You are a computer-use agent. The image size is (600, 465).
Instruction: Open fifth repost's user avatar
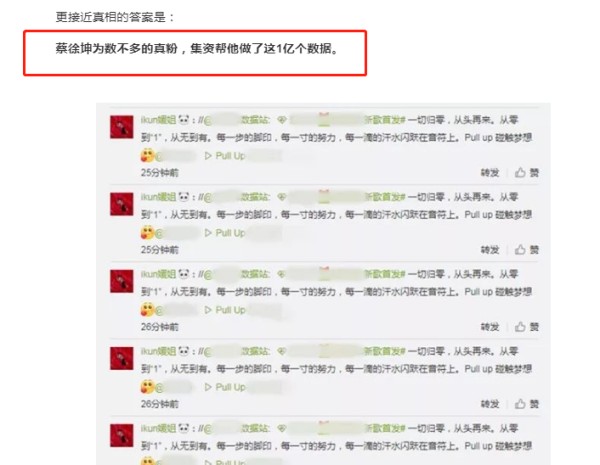(122, 436)
